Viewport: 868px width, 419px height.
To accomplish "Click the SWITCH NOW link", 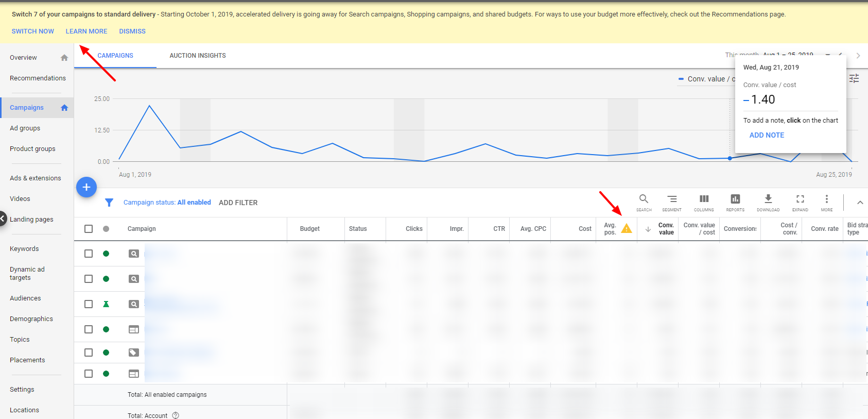I will click(33, 31).
